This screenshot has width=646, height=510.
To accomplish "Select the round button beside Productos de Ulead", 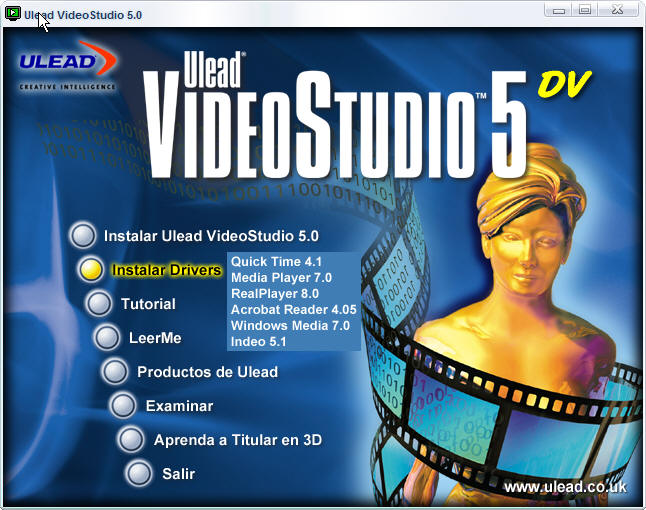I will pyautogui.click(x=116, y=371).
